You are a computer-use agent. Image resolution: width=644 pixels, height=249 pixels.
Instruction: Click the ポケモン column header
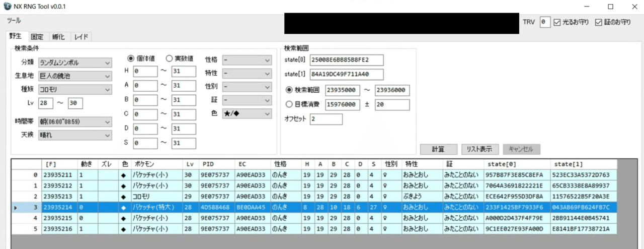[156, 164]
